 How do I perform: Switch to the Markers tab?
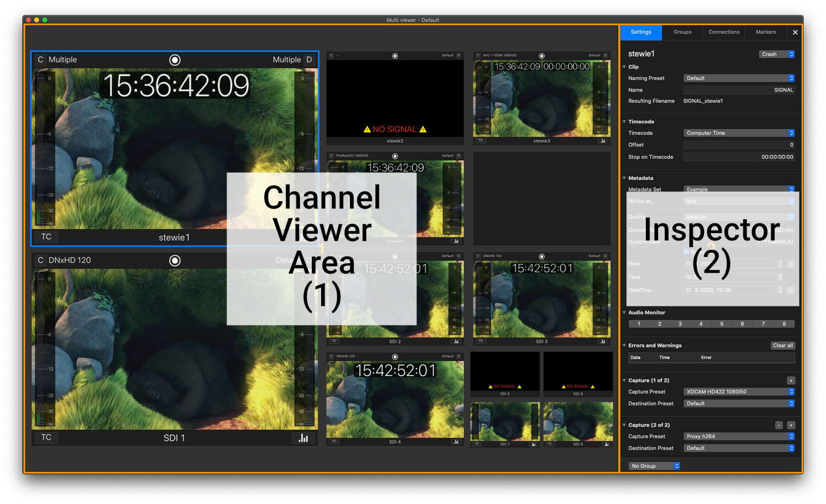[766, 32]
